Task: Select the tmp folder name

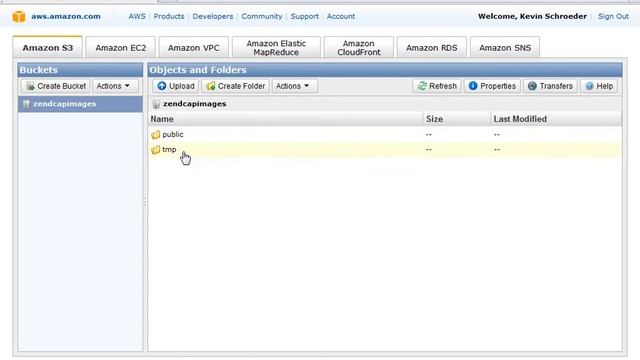Action: coord(169,149)
